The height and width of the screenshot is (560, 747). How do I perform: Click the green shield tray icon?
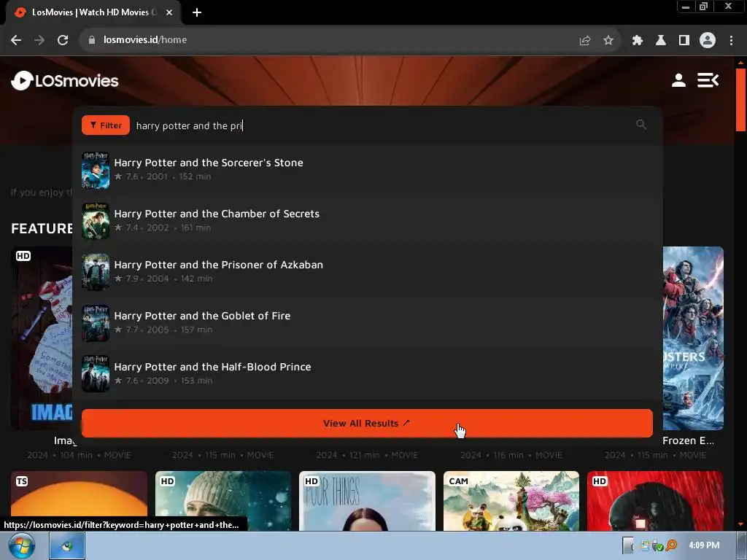658,546
